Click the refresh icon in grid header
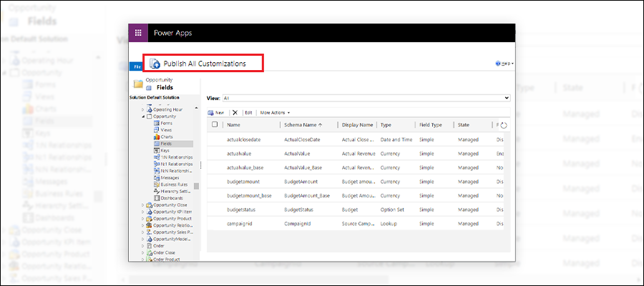The image size is (644, 286). pos(504,126)
